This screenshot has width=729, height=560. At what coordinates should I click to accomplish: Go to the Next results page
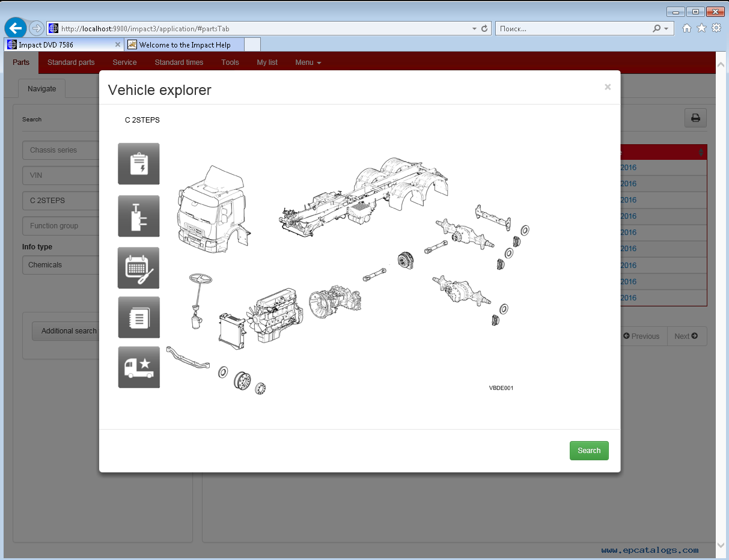(x=686, y=336)
